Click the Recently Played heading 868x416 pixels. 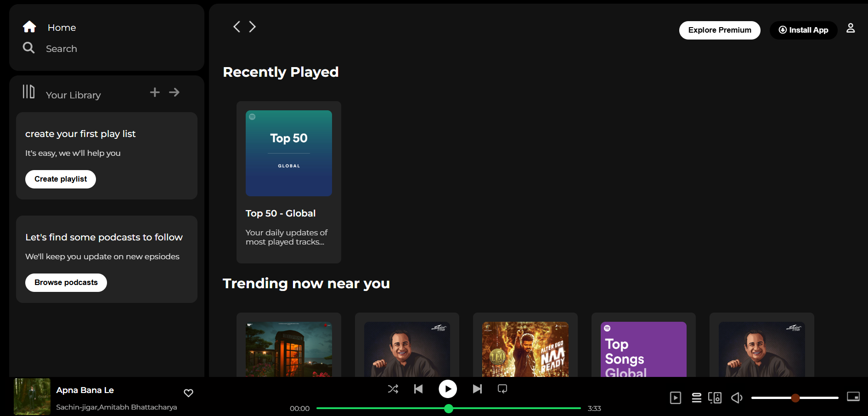tap(281, 72)
